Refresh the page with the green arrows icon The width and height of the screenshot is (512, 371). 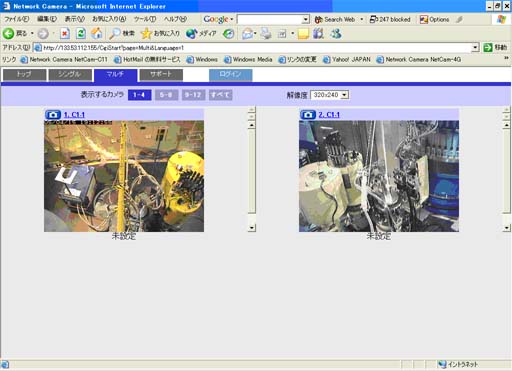pos(81,33)
